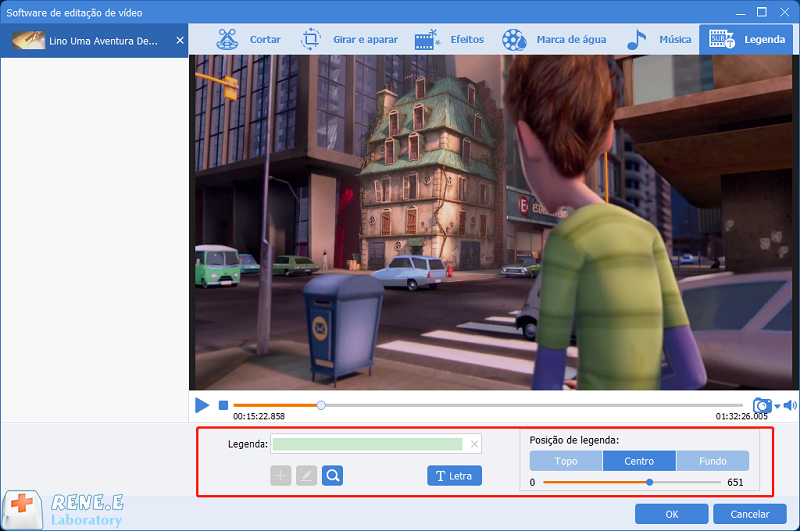
Task: Open the Efeitos film icon
Action: [x=427, y=39]
